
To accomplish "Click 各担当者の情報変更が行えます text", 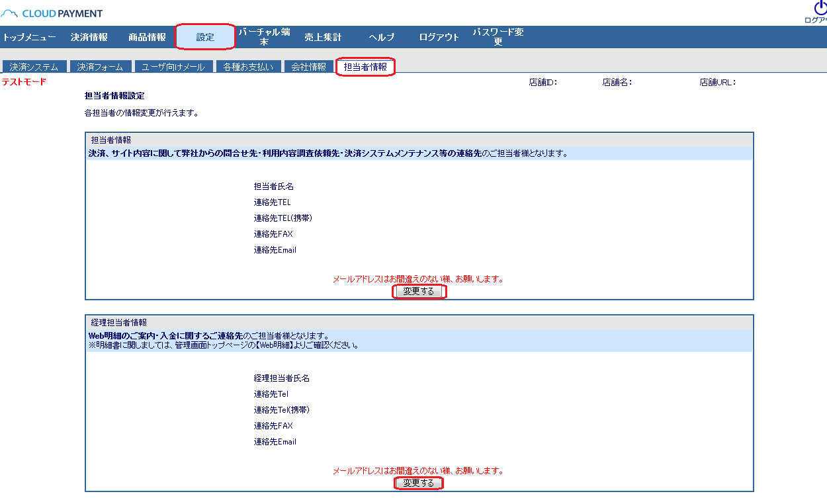I will (x=142, y=113).
